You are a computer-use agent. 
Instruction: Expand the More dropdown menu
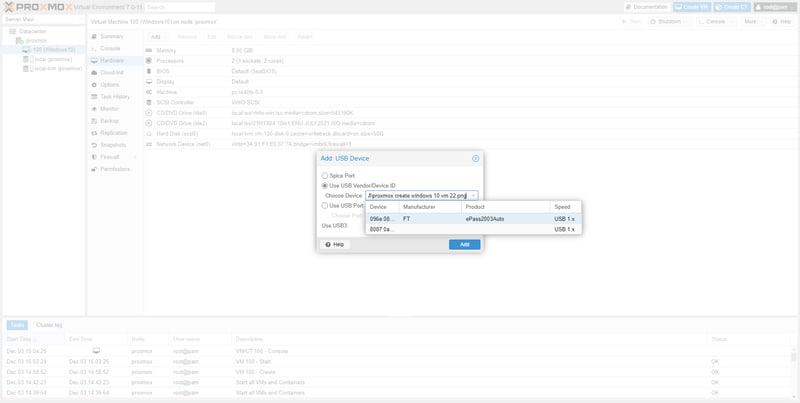pos(751,20)
